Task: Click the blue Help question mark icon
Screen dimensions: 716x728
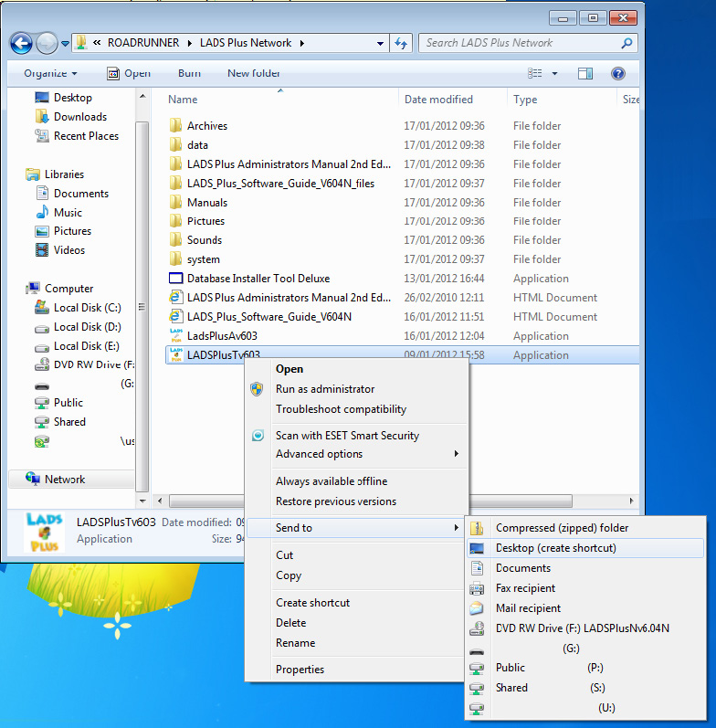Action: [618, 73]
